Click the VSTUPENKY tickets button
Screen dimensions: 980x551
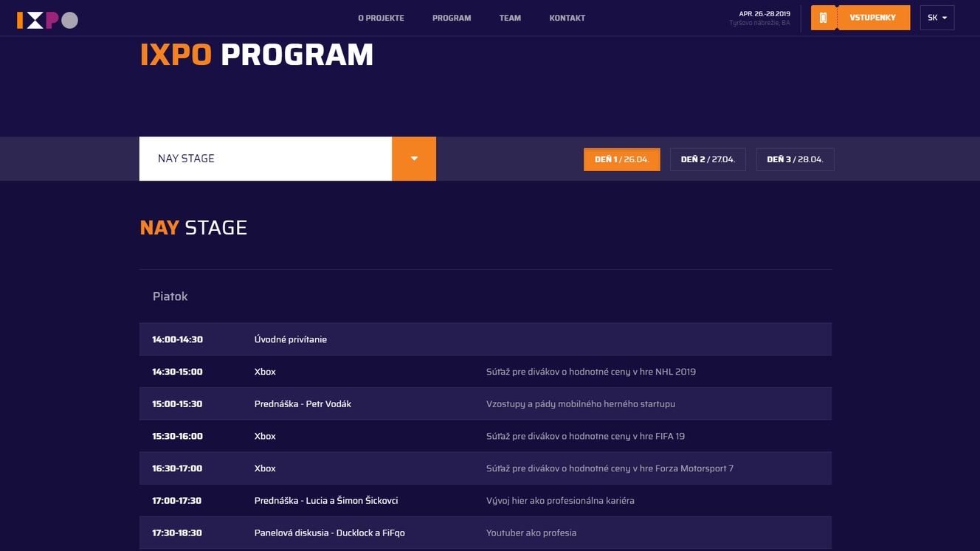(x=873, y=18)
